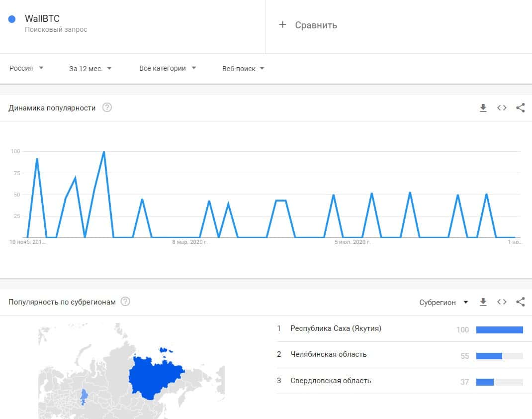Open help for Динамика популярности
The image size is (532, 419).
point(107,107)
